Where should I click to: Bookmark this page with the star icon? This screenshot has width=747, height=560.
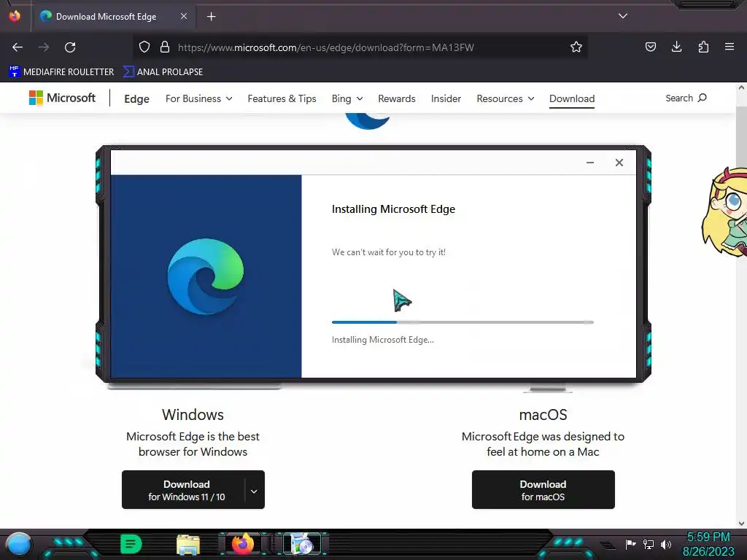pyautogui.click(x=576, y=47)
